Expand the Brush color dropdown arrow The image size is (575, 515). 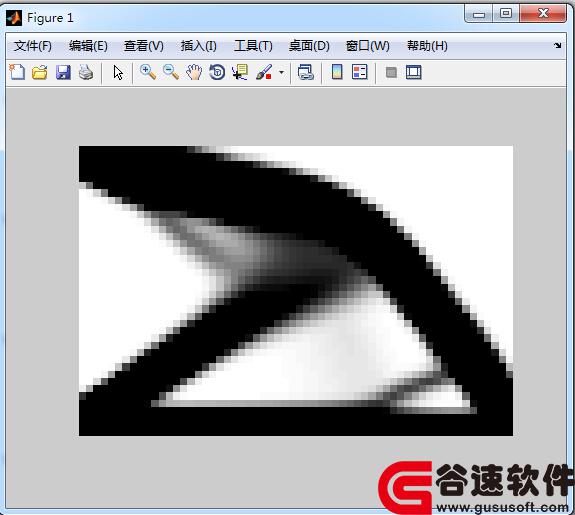[281, 72]
